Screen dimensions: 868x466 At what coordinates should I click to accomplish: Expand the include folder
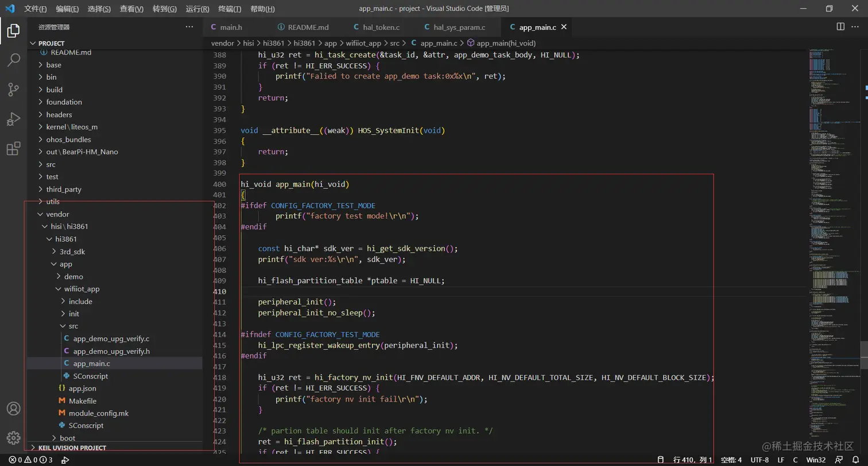[115, 301]
